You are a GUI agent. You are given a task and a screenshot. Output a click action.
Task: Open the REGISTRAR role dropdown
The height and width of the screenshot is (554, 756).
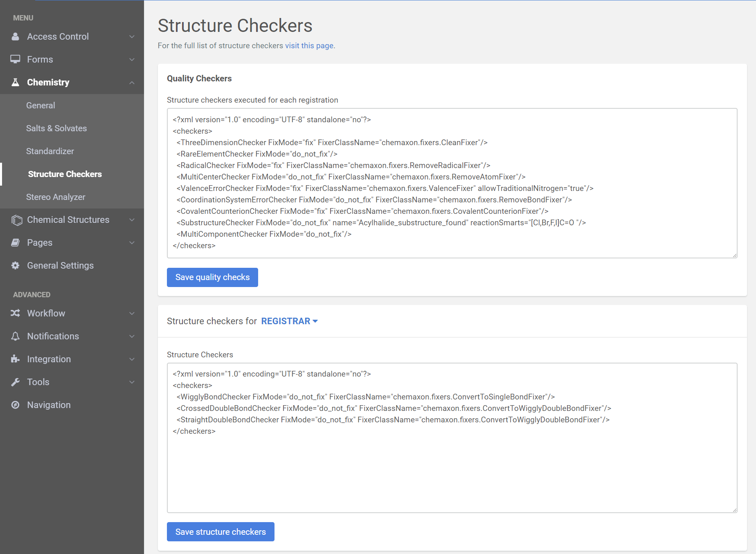click(x=289, y=321)
